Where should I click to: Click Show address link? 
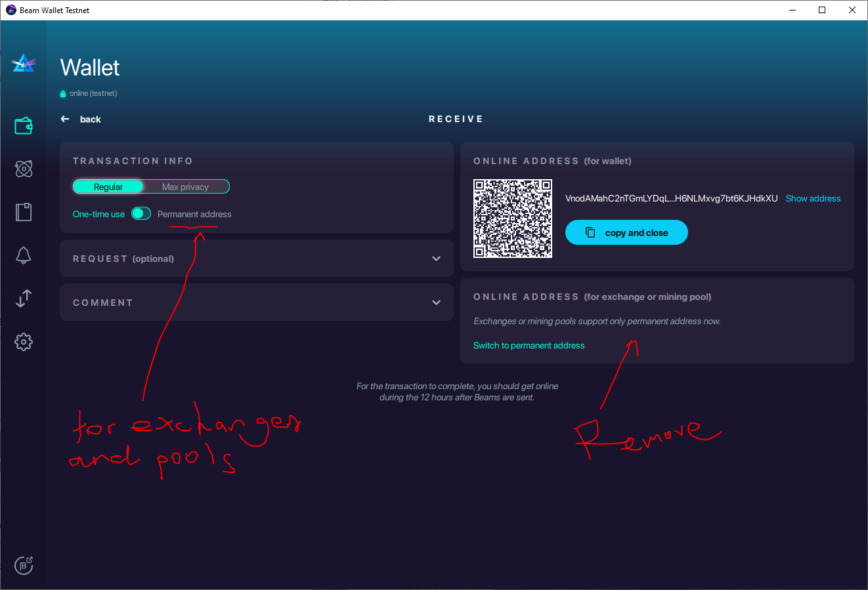(x=813, y=198)
